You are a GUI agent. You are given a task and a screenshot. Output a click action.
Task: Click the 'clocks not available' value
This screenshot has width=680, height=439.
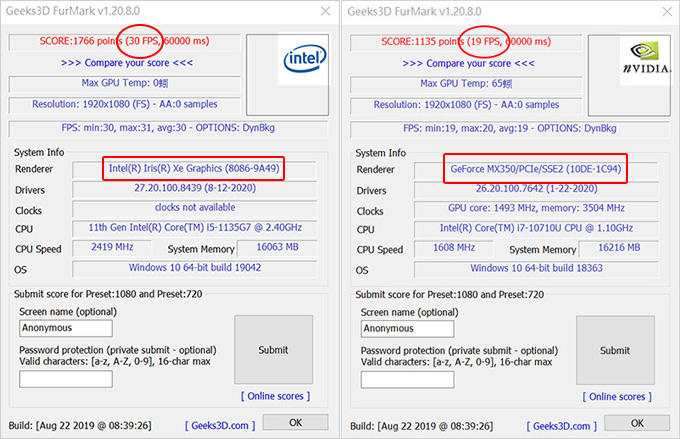[195, 207]
